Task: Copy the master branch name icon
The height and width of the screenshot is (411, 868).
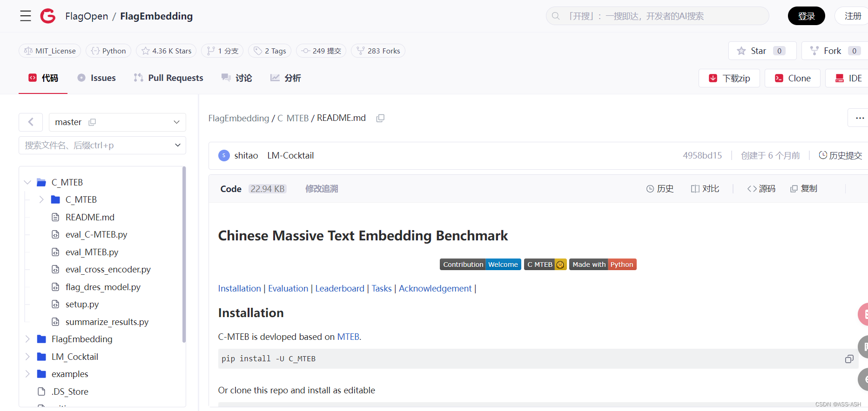Action: 92,122
